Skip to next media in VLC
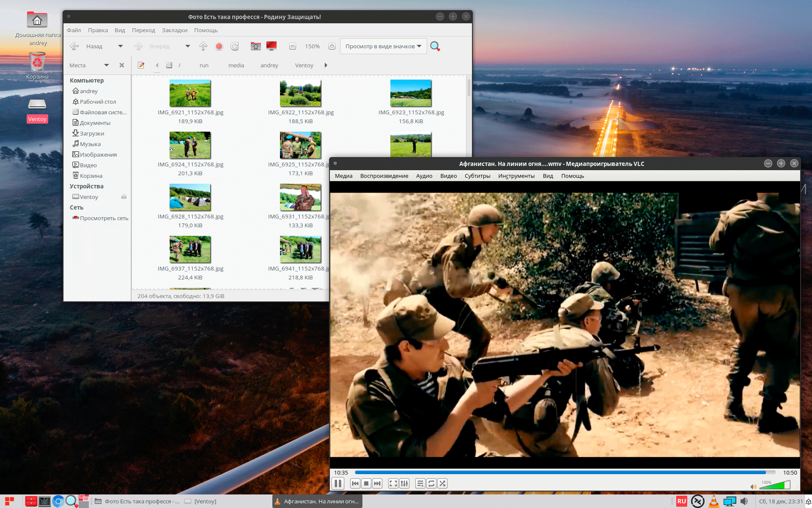 point(377,483)
